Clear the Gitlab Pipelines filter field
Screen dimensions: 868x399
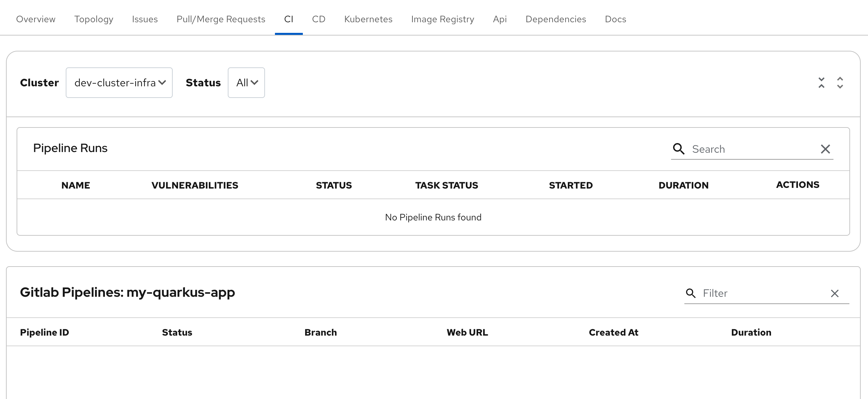coord(835,293)
